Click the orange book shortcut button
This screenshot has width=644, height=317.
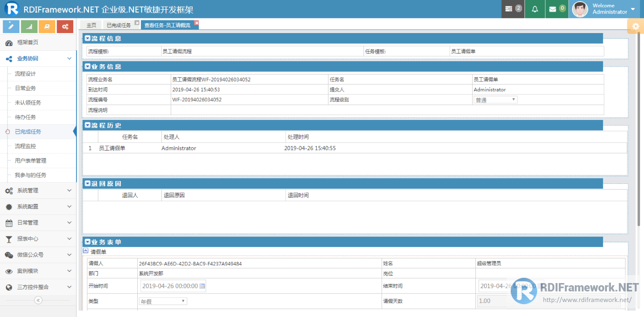coord(47,26)
